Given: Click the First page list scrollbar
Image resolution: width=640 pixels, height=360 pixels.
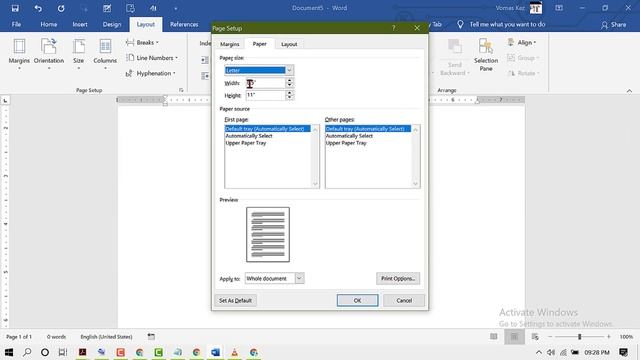Looking at the screenshot, I should tap(315, 156).
